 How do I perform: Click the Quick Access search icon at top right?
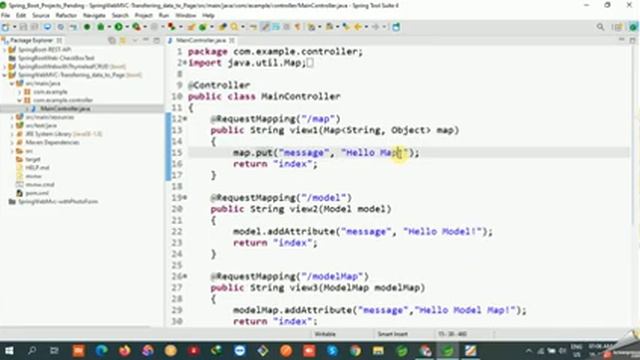point(600,27)
